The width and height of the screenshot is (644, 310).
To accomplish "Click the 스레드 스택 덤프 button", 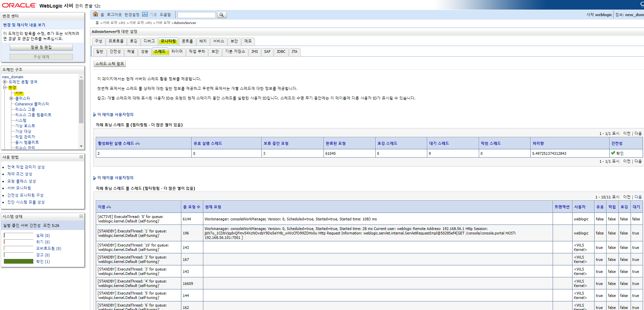I will (x=110, y=64).
